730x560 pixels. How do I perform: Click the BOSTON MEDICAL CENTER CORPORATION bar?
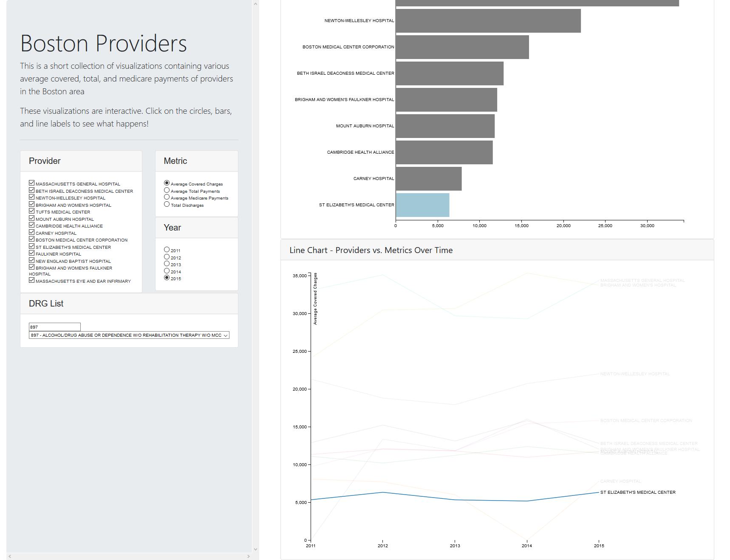point(462,47)
